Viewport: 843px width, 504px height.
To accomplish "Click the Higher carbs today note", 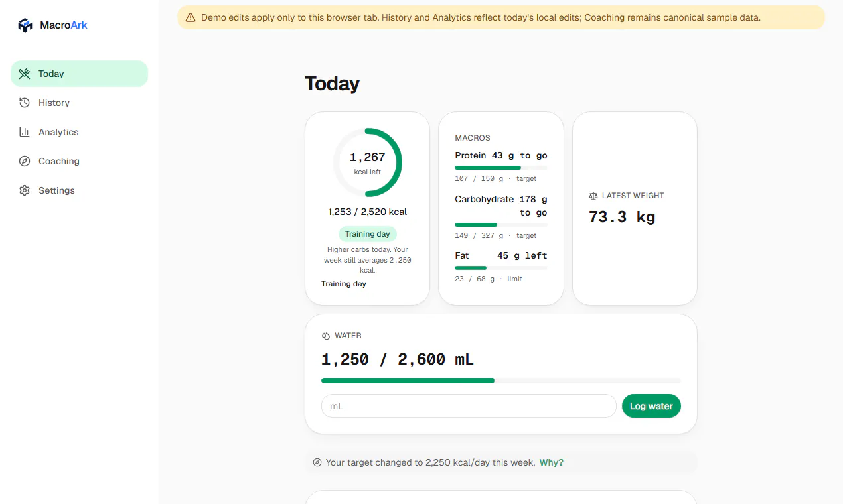I will click(x=368, y=260).
